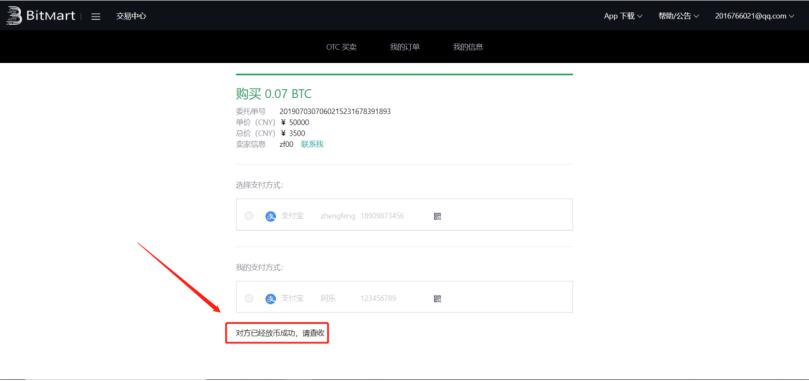Image resolution: width=809 pixels, height=381 pixels.
Task: Expand the 帮助/公告 dropdown
Action: tap(678, 16)
